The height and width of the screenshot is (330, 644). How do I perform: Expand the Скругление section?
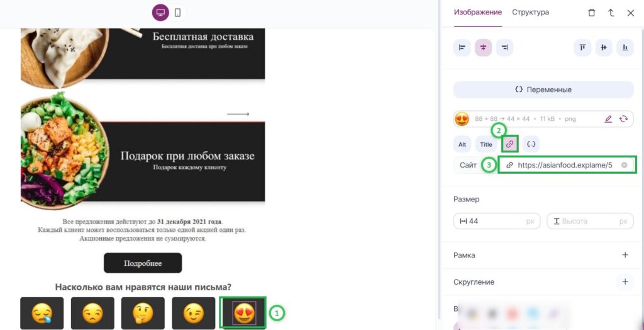(x=625, y=282)
